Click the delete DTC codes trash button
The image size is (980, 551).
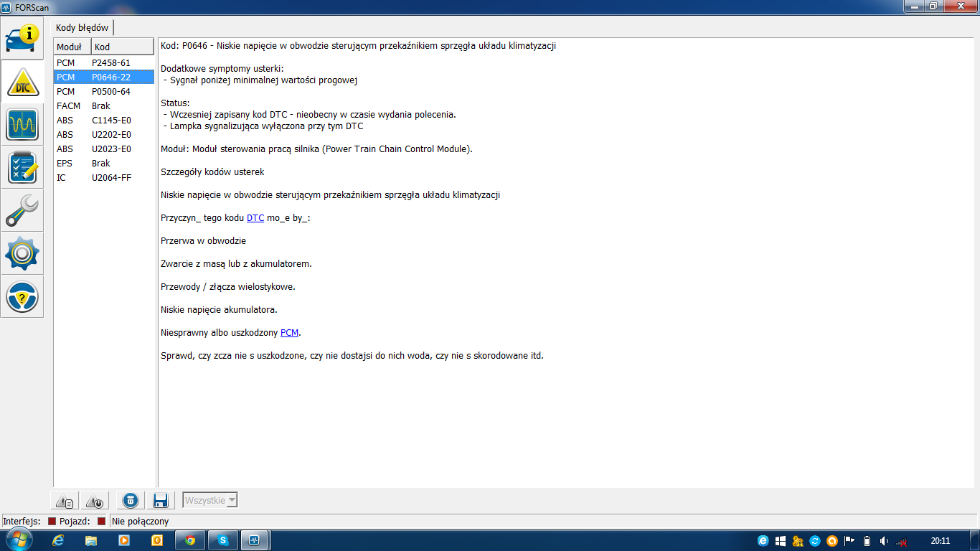pyautogui.click(x=131, y=501)
